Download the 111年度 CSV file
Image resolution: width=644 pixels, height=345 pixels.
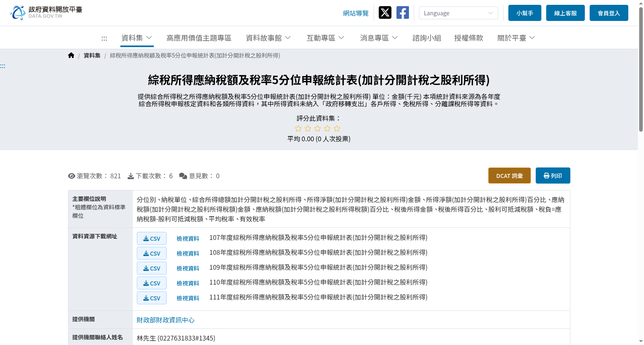point(152,298)
